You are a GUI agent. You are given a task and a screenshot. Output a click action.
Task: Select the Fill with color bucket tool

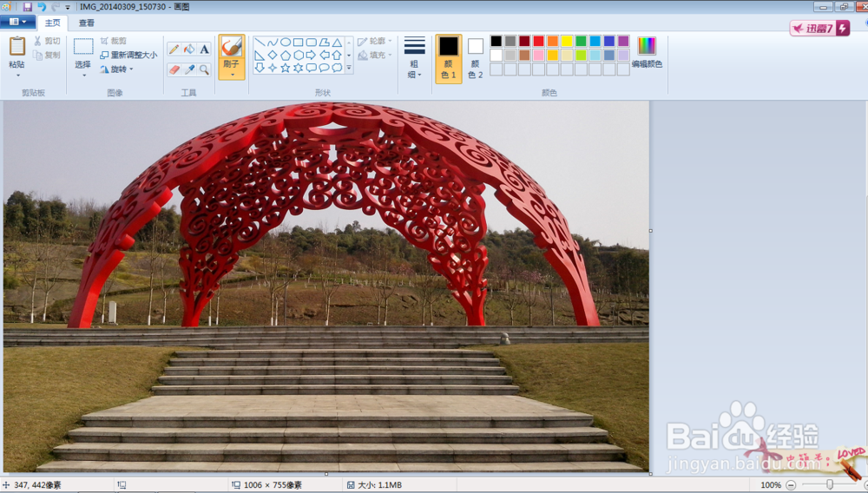188,49
